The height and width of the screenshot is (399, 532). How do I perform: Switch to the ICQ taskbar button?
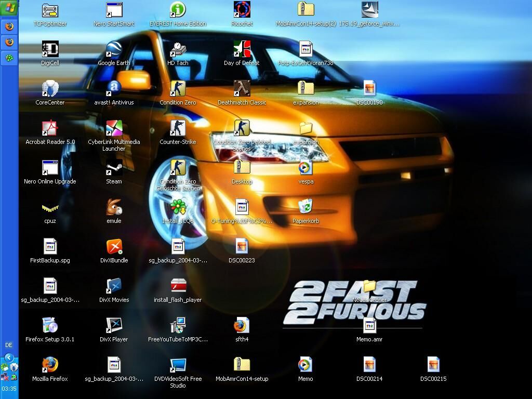(9, 58)
